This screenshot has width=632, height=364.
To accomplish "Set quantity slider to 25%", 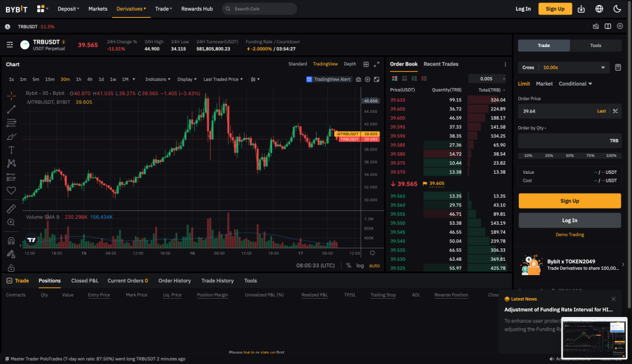I will point(549,156).
